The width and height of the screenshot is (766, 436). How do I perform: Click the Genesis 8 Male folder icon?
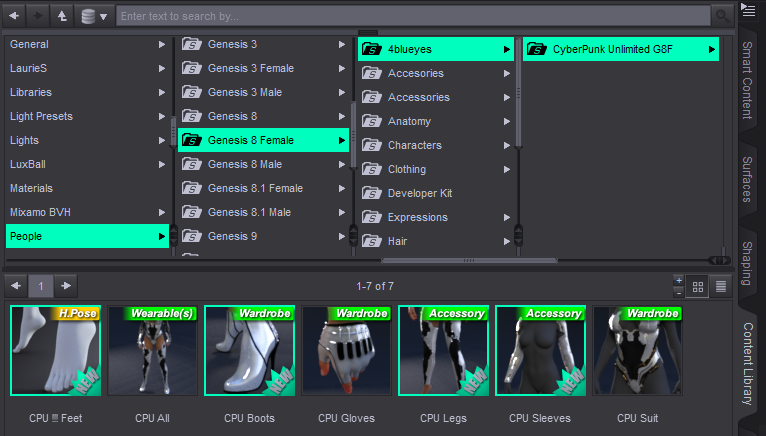(192, 164)
